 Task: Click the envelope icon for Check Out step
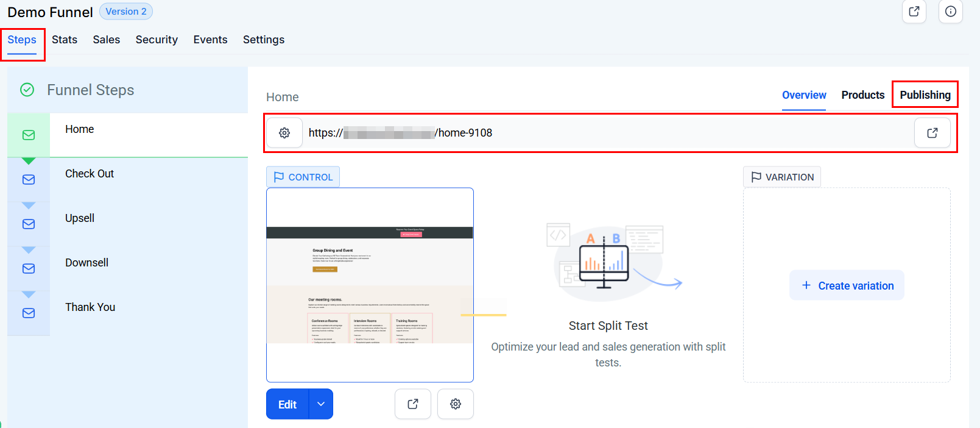[29, 180]
